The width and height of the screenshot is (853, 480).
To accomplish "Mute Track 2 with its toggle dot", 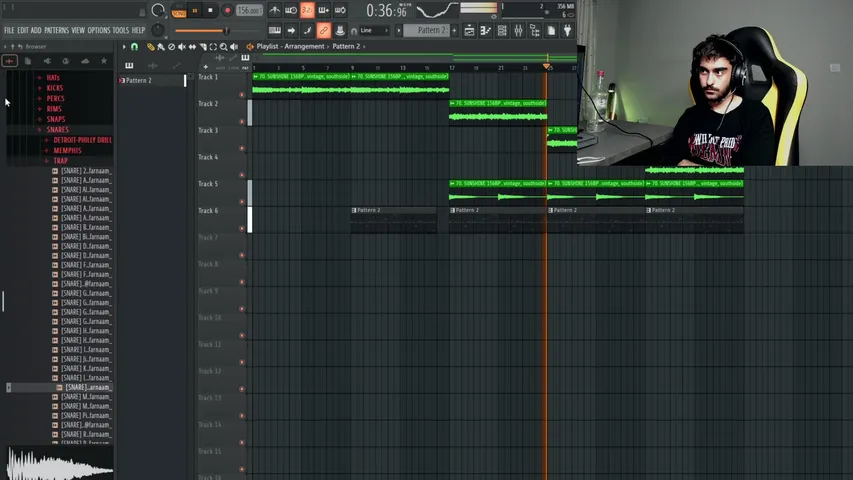I will 242,122.
